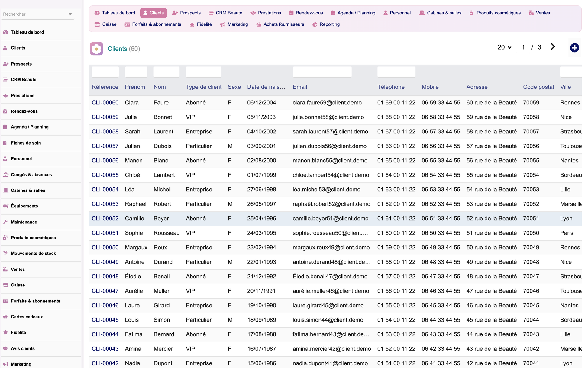The height and width of the screenshot is (368, 588).
Task: Click the page number input field
Action: pos(523,47)
